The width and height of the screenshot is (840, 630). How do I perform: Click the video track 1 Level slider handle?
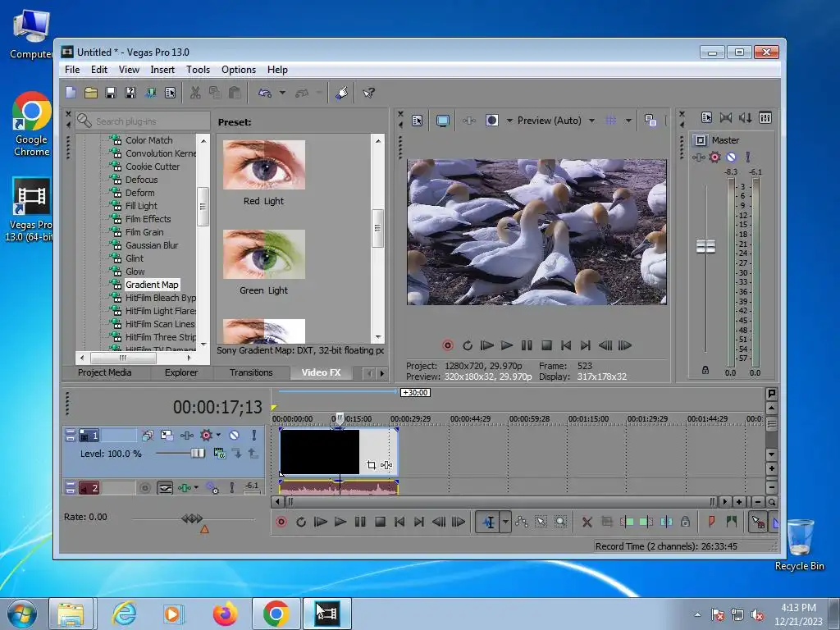point(198,453)
